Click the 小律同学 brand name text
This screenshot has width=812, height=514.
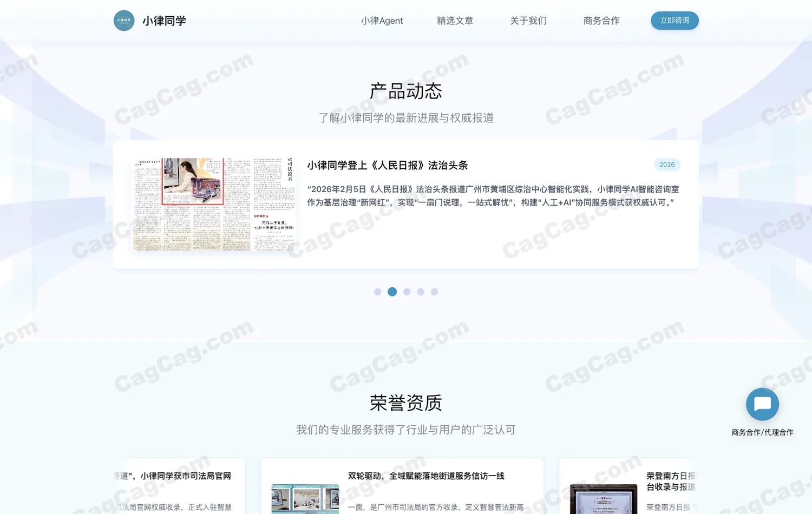pos(164,21)
